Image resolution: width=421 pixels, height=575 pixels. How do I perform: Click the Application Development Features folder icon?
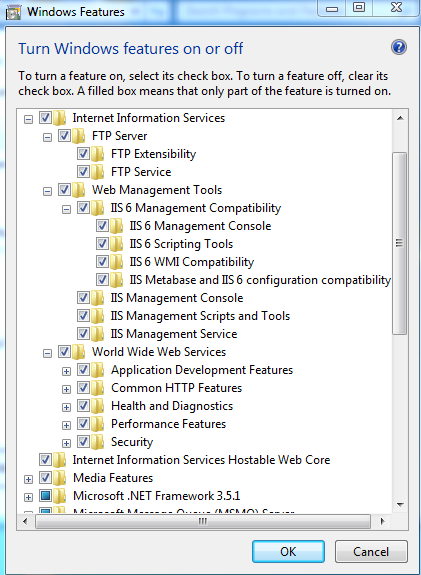click(98, 370)
